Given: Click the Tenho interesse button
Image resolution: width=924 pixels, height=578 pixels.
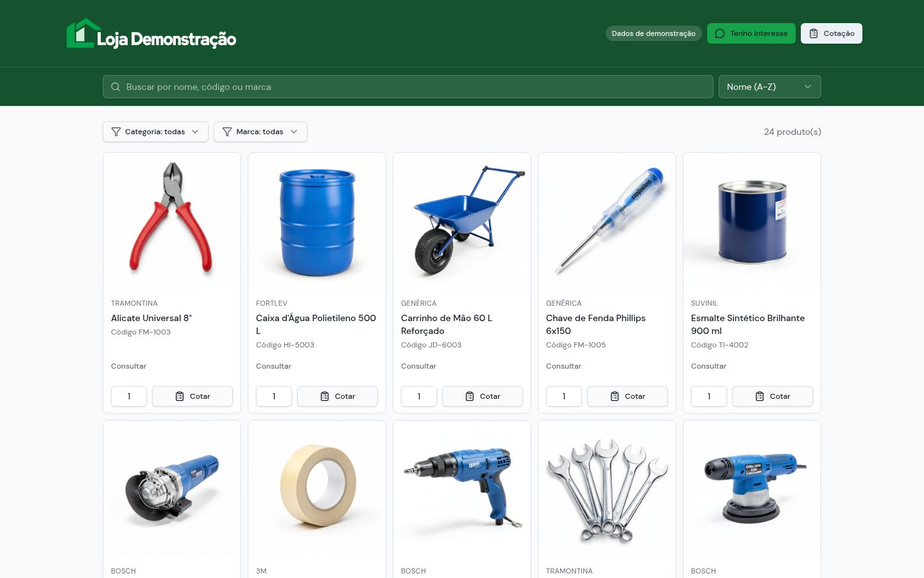Looking at the screenshot, I should click(x=751, y=33).
